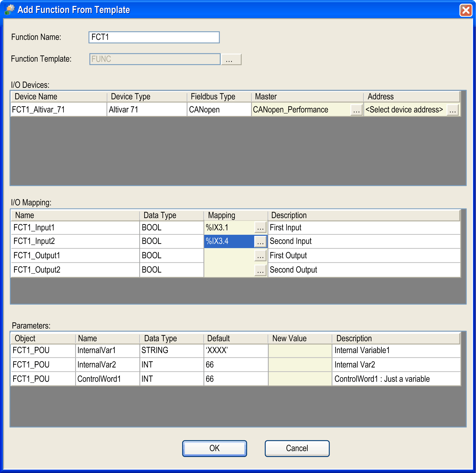Click the Cancel button

(297, 448)
